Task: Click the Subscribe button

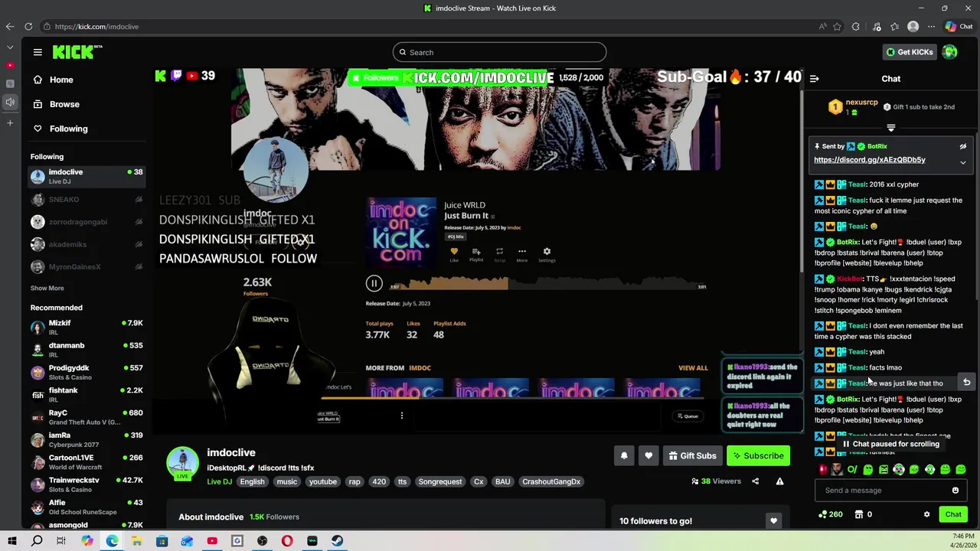Action: coord(758,455)
